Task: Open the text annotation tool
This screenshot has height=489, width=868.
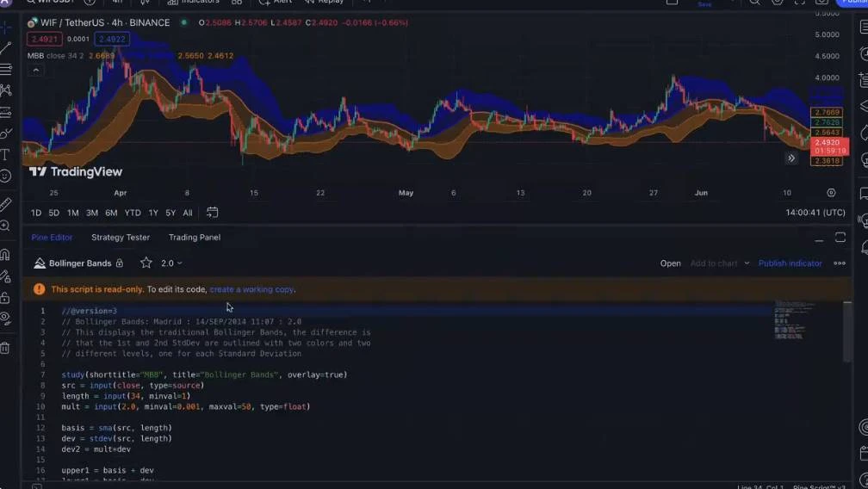Action: (6, 155)
